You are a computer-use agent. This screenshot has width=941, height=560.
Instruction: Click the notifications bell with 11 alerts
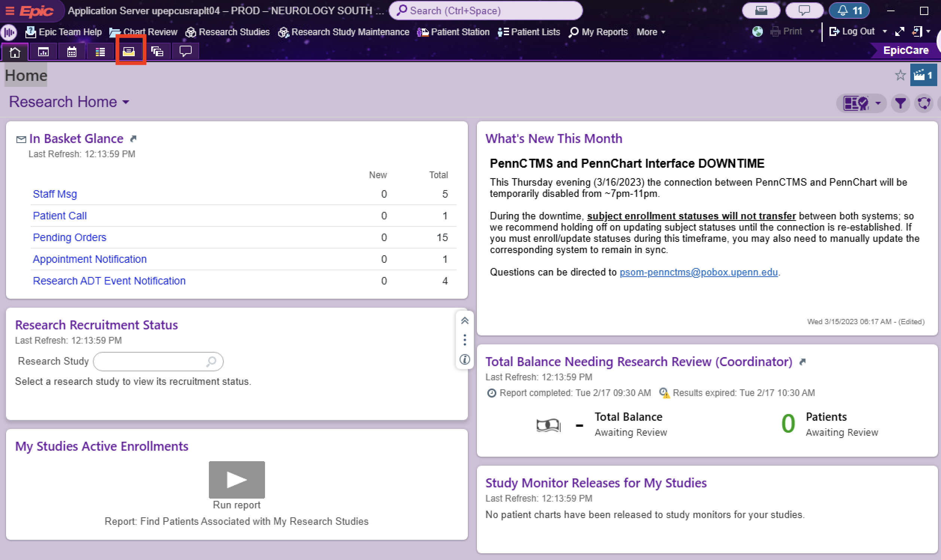pos(849,10)
